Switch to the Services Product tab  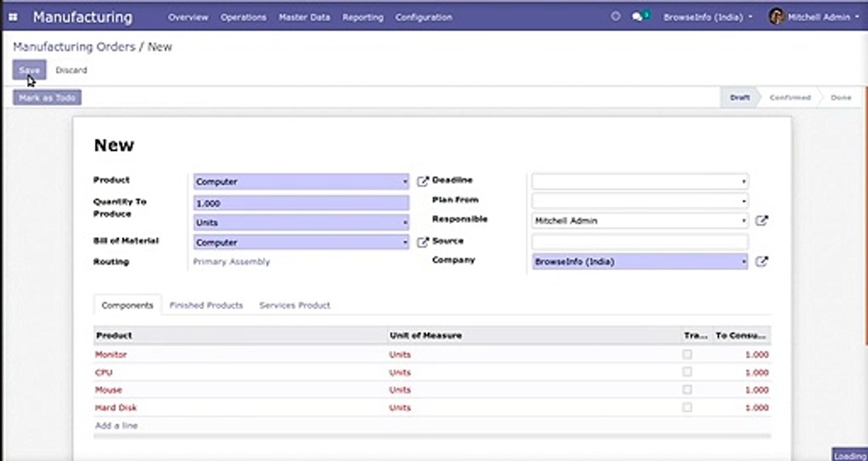295,305
